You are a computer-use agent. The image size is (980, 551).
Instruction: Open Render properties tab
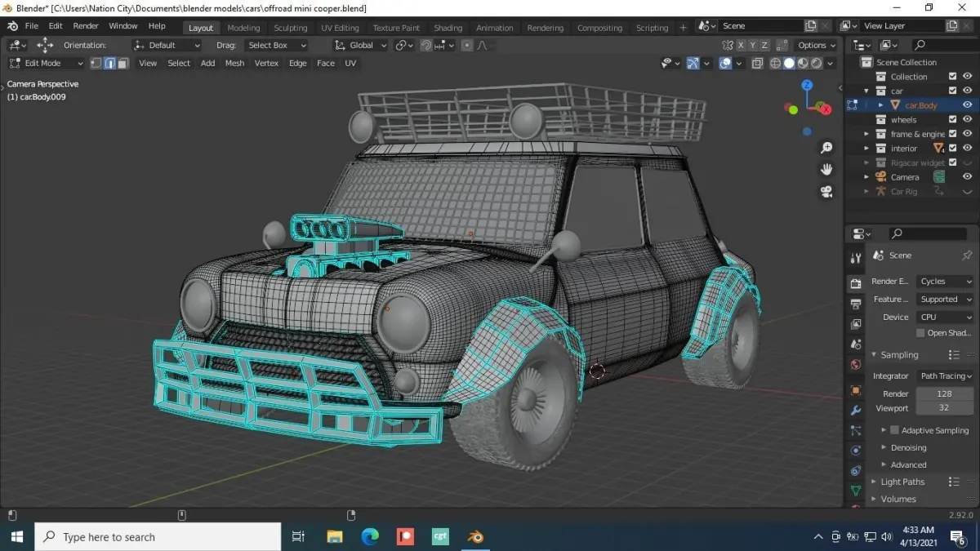855,283
